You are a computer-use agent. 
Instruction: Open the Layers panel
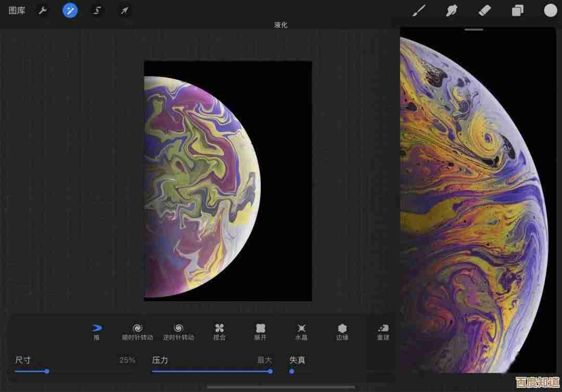(x=517, y=10)
